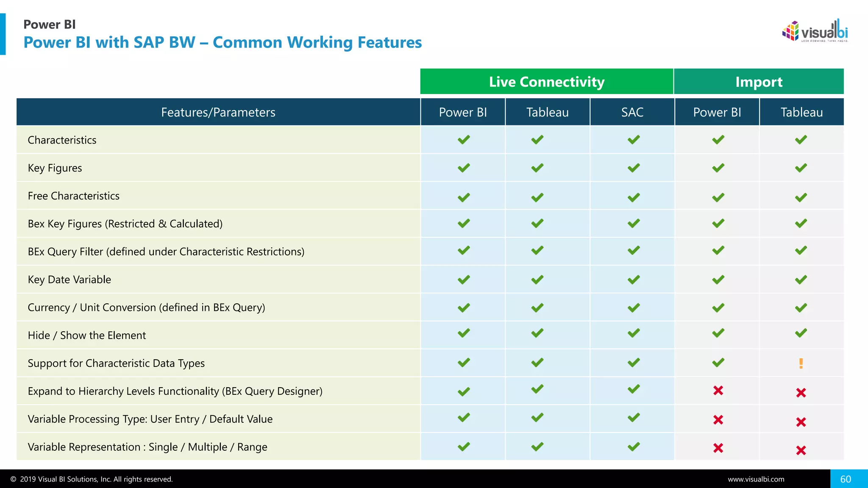Select 'Support for Characteristic Data Types' label
The width and height of the screenshot is (868, 488).
[116, 363]
